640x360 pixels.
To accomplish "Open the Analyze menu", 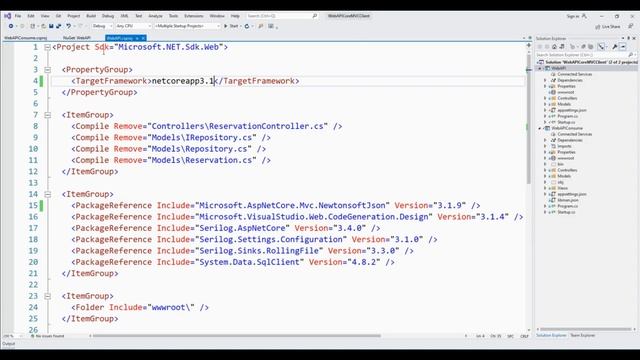I will pos(156,16).
